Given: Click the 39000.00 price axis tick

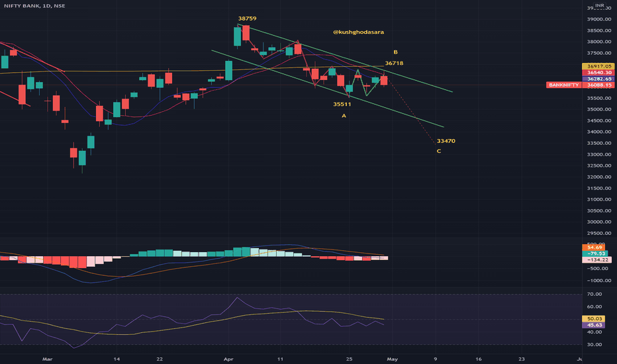Looking at the screenshot, I should click(599, 19).
